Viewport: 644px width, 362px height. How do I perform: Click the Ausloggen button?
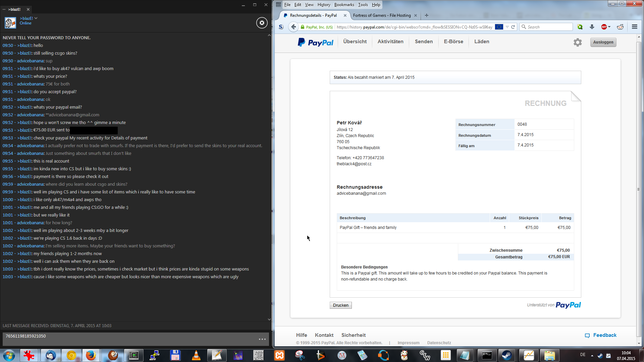603,42
